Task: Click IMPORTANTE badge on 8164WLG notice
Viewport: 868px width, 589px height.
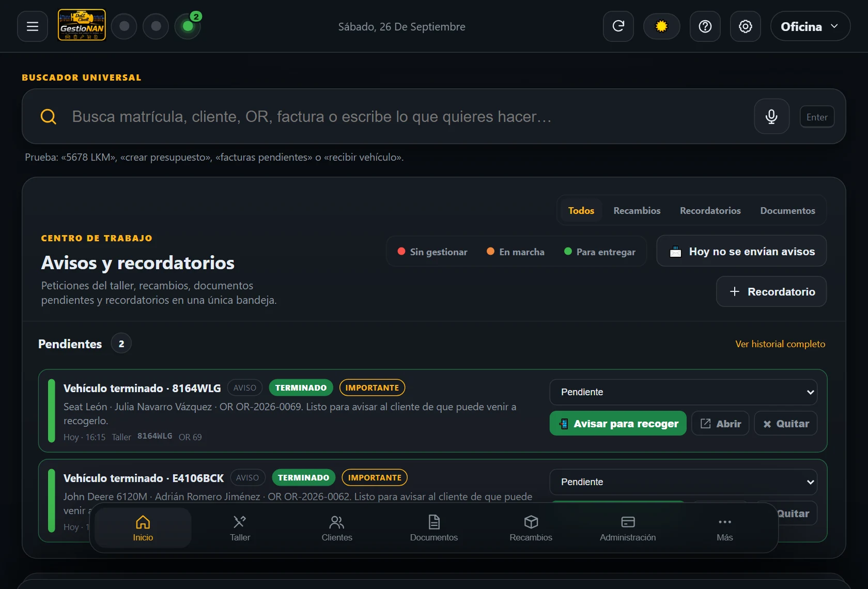Action: [x=372, y=388]
